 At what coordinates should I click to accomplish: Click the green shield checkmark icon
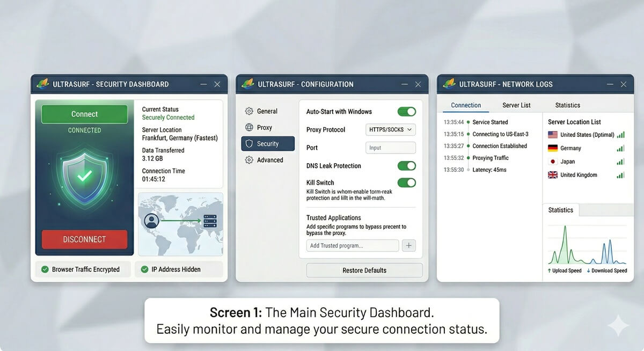[84, 175]
